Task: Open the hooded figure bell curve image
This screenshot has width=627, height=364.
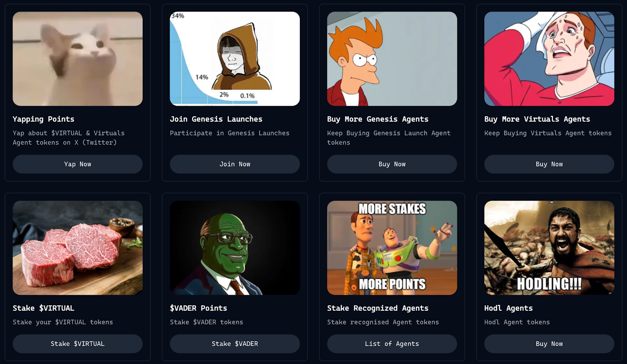Action: pos(235,59)
